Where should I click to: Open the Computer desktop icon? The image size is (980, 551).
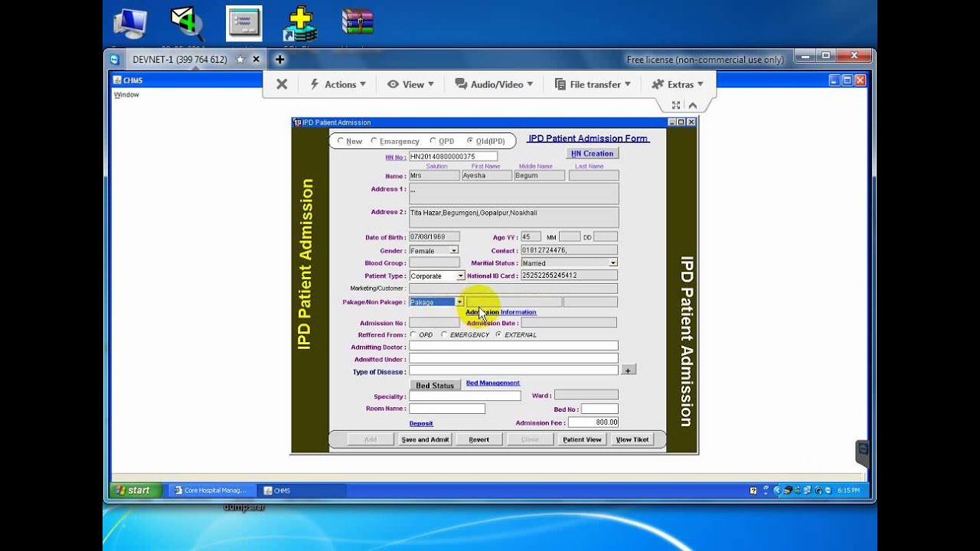click(129, 24)
